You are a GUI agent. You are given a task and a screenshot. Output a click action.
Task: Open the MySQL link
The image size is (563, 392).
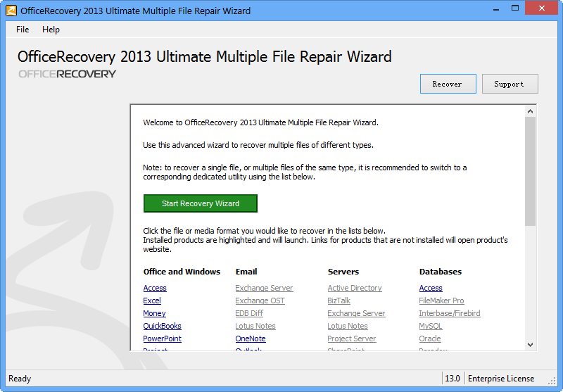pos(431,326)
